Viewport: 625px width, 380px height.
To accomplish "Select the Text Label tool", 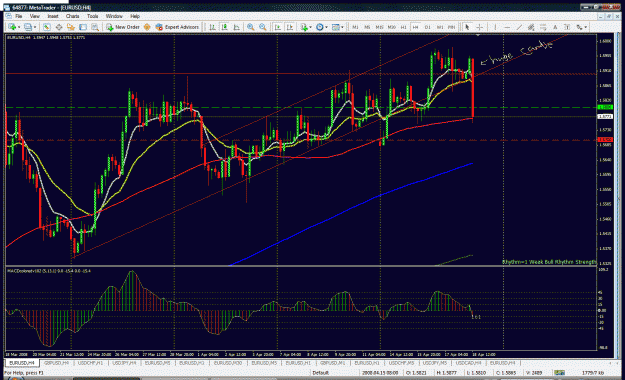I will click(567, 27).
